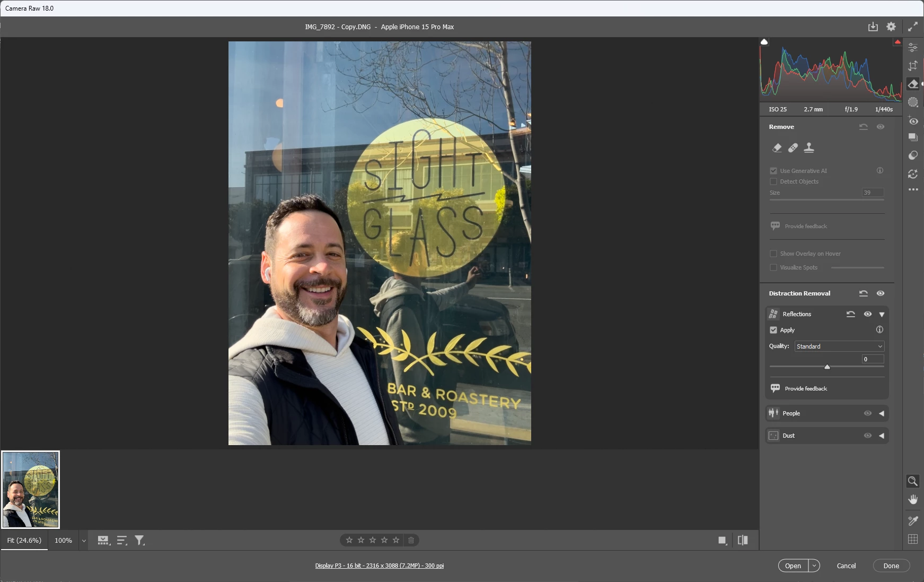The width and height of the screenshot is (924, 582).
Task: Choose the Heal bandage mode icon
Action: [793, 148]
